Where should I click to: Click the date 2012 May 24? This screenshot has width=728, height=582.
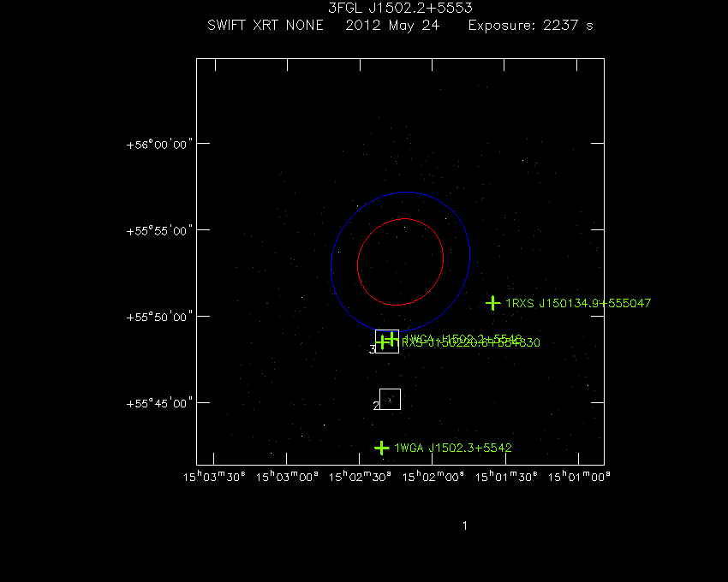click(x=392, y=25)
